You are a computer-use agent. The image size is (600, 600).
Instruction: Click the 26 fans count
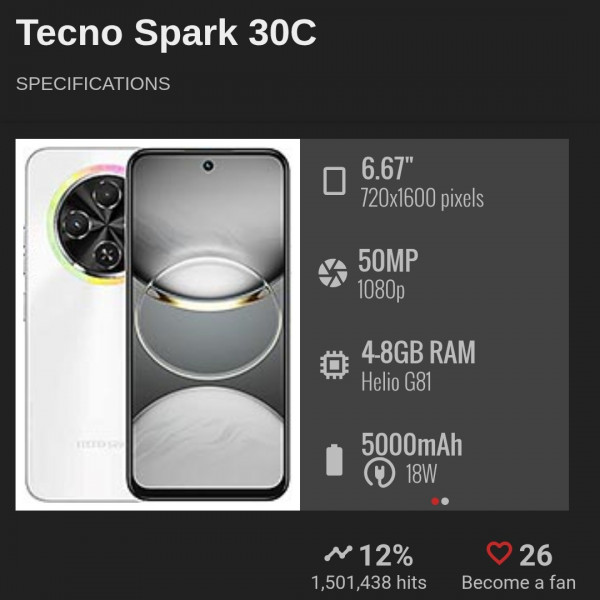[536, 555]
